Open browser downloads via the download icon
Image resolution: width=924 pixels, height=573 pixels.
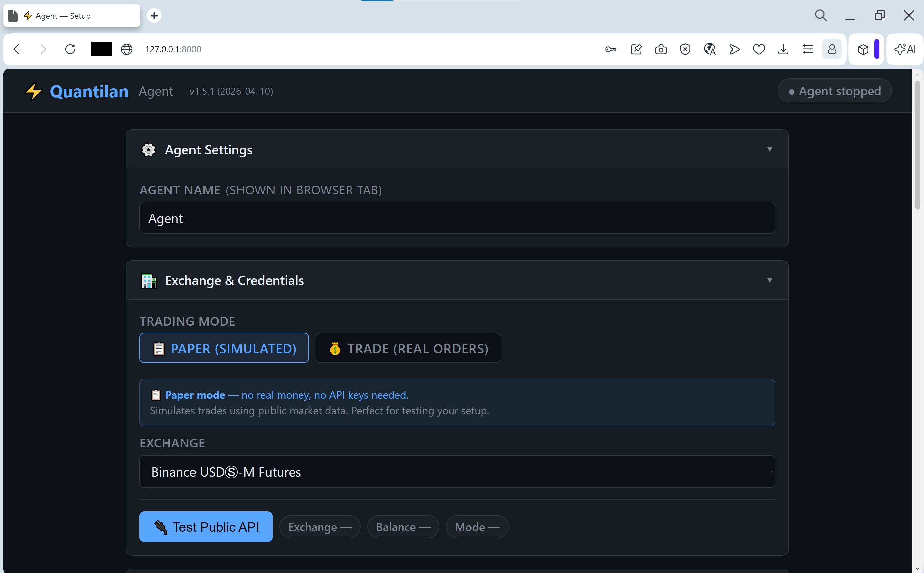pyautogui.click(x=783, y=49)
